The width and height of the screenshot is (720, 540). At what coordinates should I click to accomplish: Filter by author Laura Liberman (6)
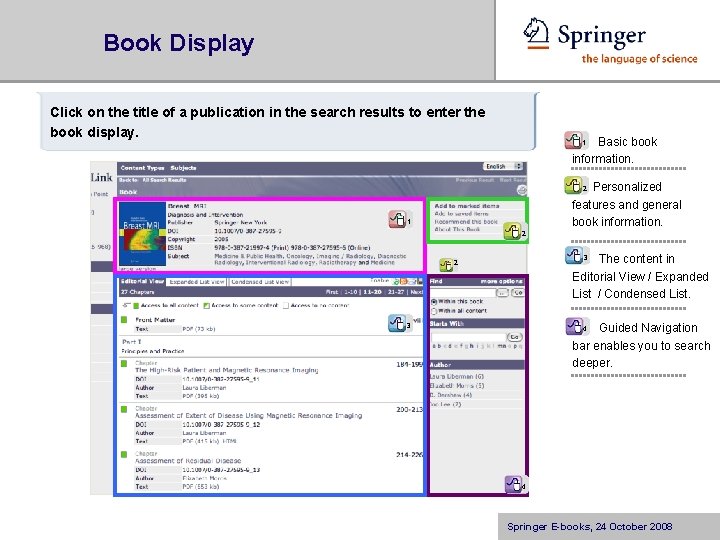(x=457, y=377)
